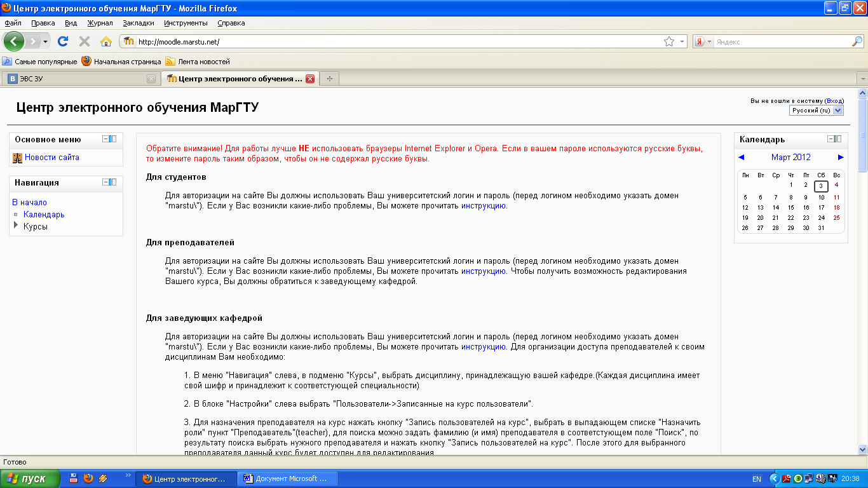
Task: Click the Март 2012 calendar link
Action: [791, 157]
